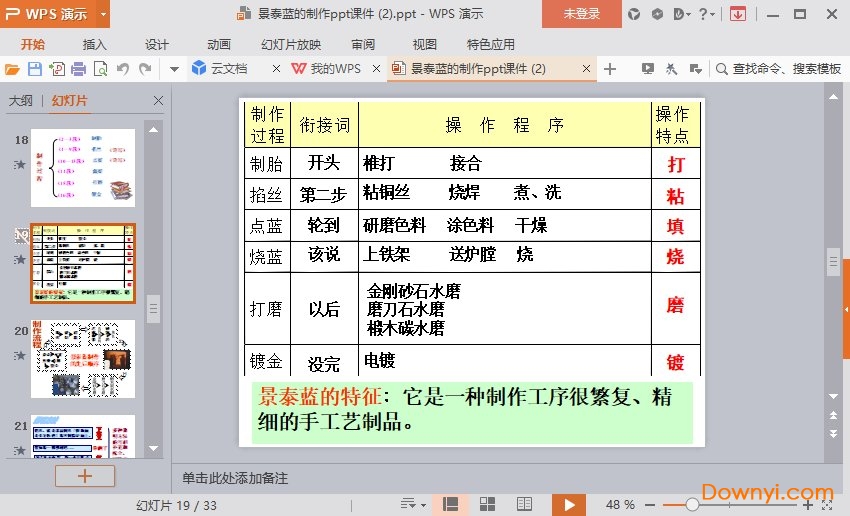Click the Undo arrow icon
The width and height of the screenshot is (850, 516).
click(123, 69)
